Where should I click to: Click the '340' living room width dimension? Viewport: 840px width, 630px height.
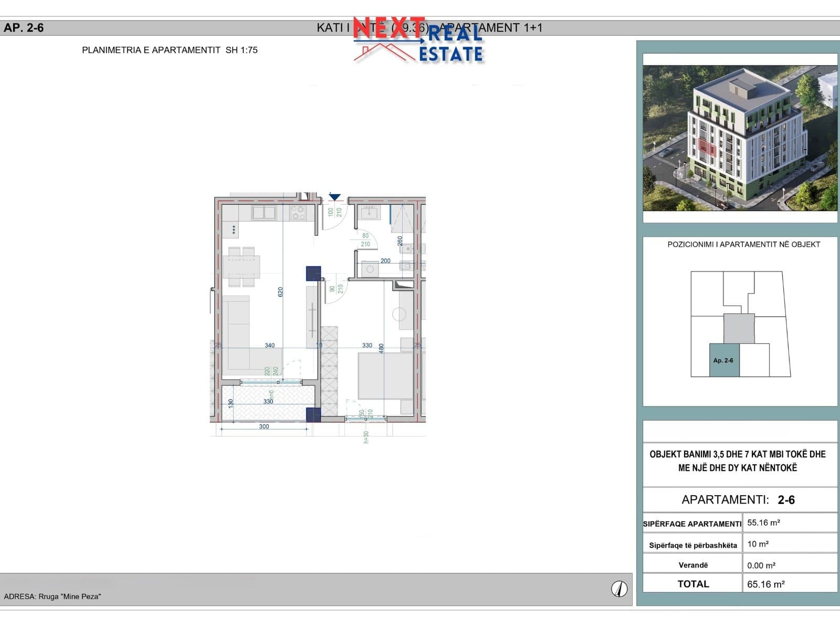click(269, 345)
